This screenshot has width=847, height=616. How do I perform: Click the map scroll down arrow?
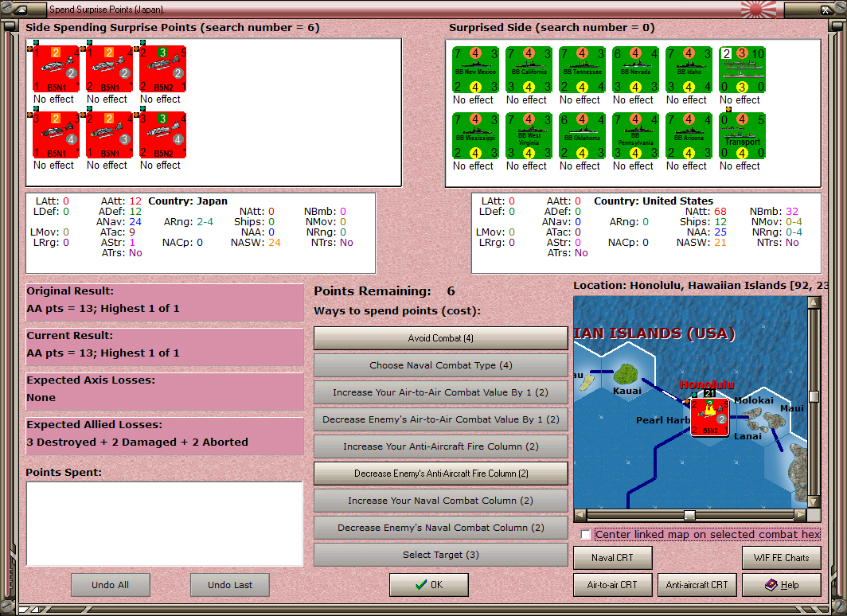click(x=814, y=501)
